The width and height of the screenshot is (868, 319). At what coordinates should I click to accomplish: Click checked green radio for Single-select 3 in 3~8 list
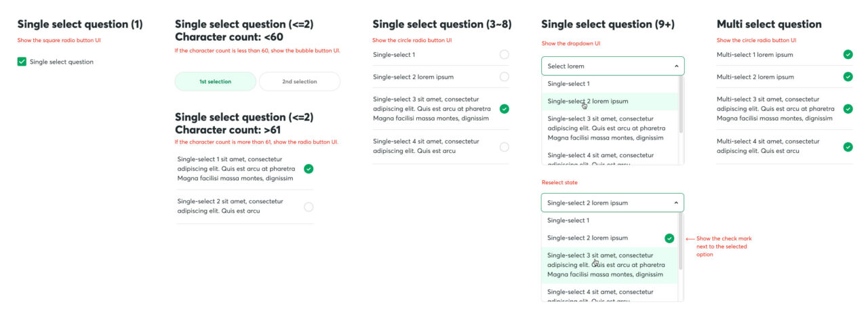[504, 108]
